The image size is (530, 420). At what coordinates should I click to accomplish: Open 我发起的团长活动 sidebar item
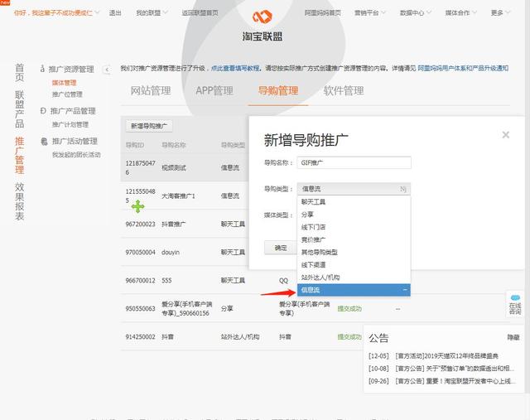[76, 155]
